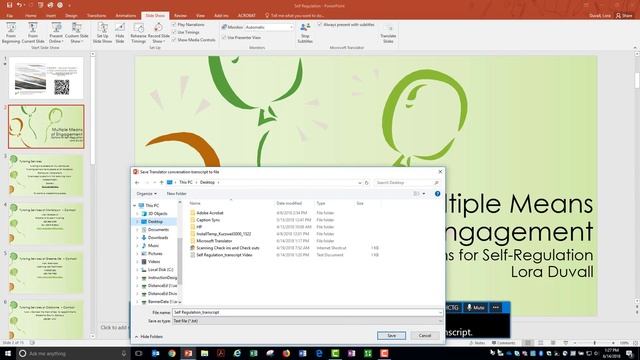Select the Adobe Acrobat folder
The width and height of the screenshot is (640, 360).
[x=210, y=213]
